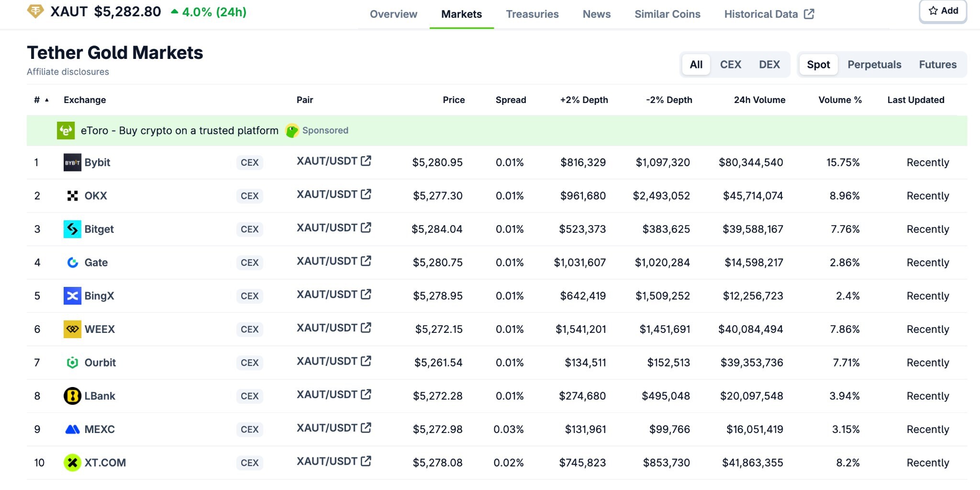Click the Bitget exchange logo
The height and width of the screenshot is (490, 980).
pos(72,229)
